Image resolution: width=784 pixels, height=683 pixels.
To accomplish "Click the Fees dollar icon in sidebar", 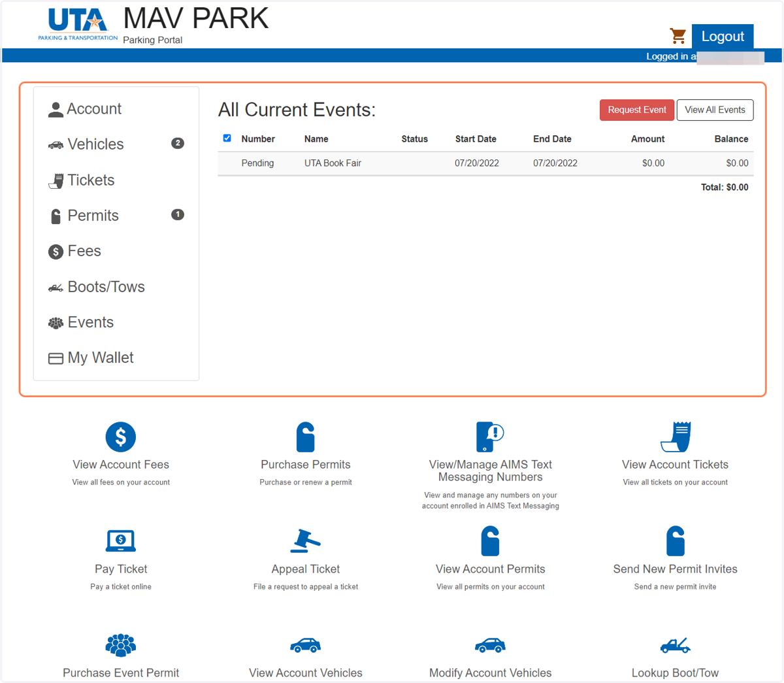I will [56, 252].
